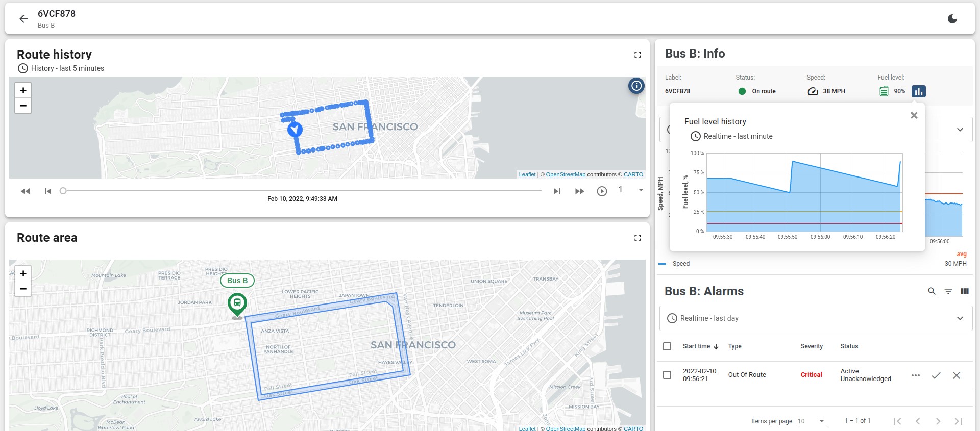
Task: Toggle dark mode moon icon
Action: point(952,19)
